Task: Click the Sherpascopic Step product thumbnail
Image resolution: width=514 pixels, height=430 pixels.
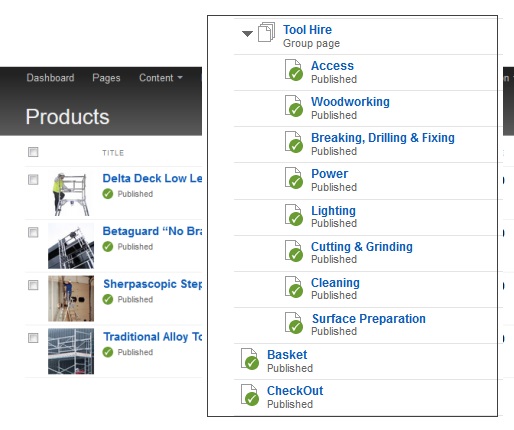Action: (x=71, y=299)
